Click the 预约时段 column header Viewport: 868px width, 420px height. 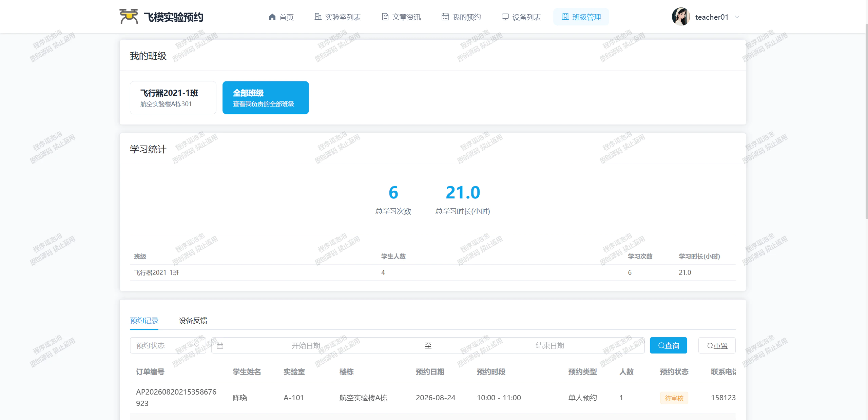[491, 372]
